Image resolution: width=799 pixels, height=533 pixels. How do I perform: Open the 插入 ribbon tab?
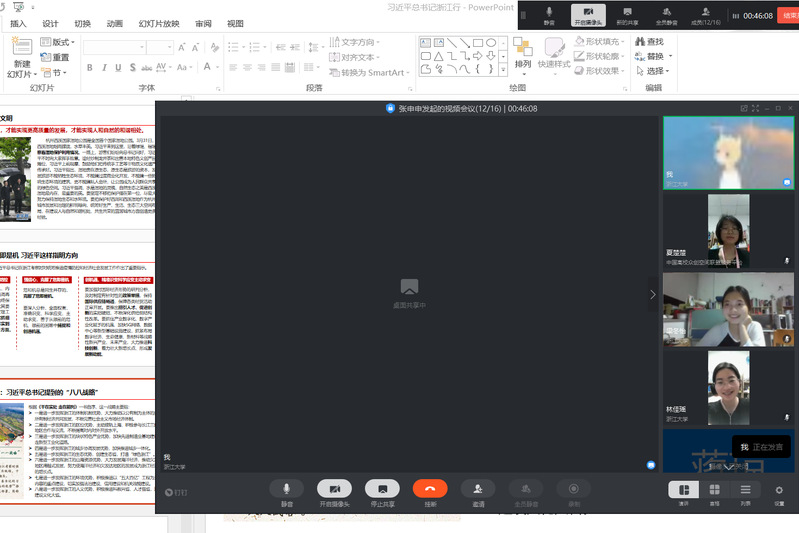18,23
